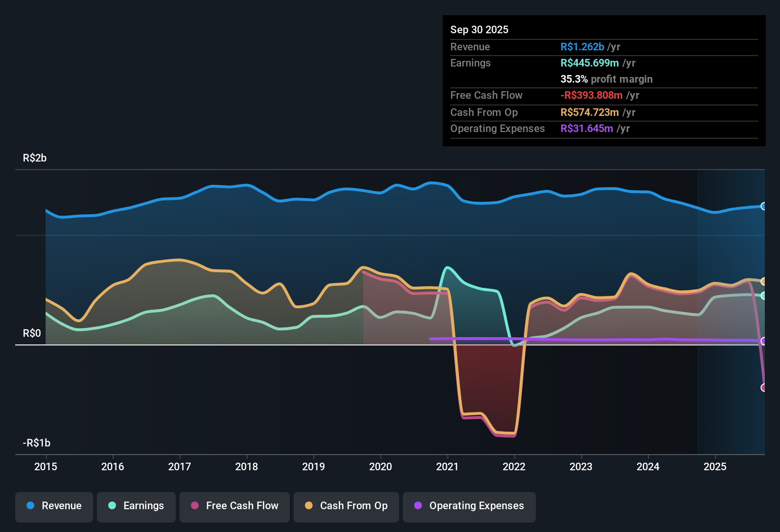Click the R$1.262b Revenue value link

tap(583, 47)
